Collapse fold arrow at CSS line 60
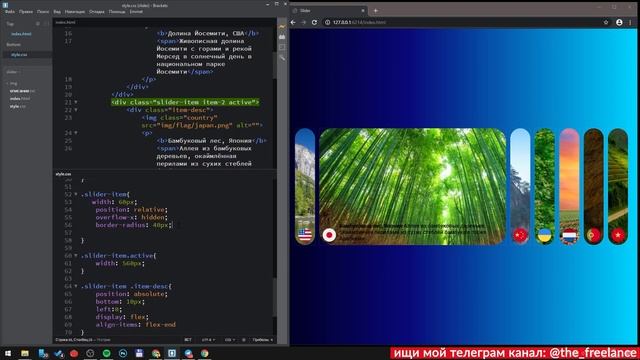The height and width of the screenshot is (360, 640). 76,256
